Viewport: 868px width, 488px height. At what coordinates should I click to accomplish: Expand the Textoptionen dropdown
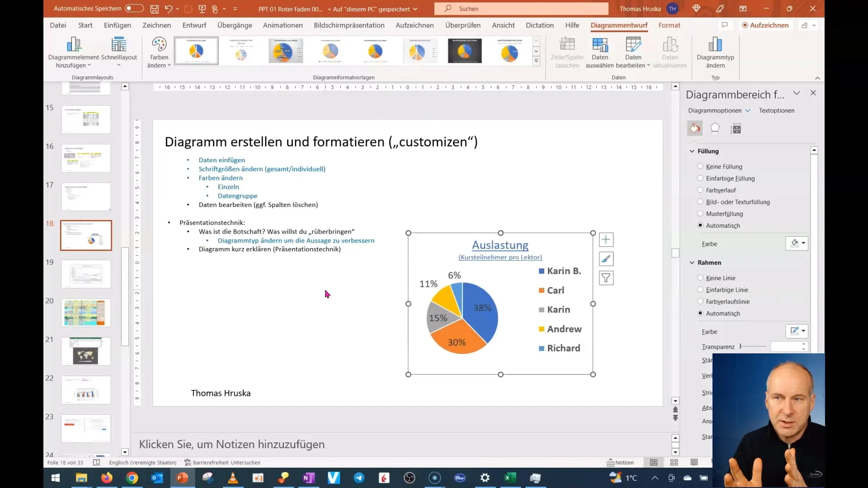click(777, 110)
